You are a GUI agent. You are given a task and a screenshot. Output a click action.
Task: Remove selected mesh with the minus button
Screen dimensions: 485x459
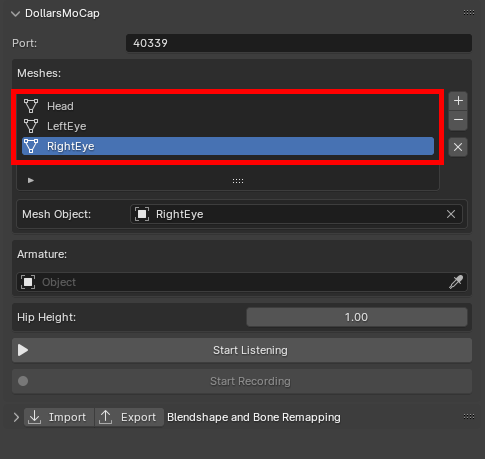point(458,120)
